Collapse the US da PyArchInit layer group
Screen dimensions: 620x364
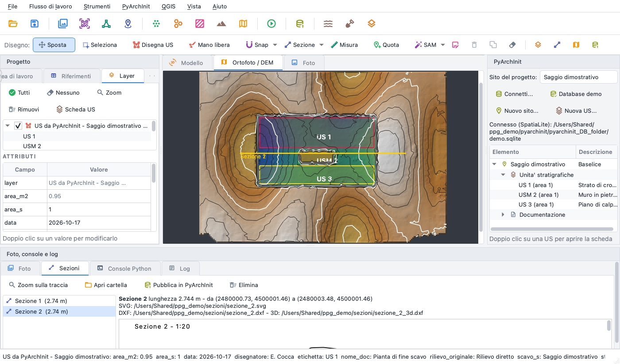click(8, 126)
